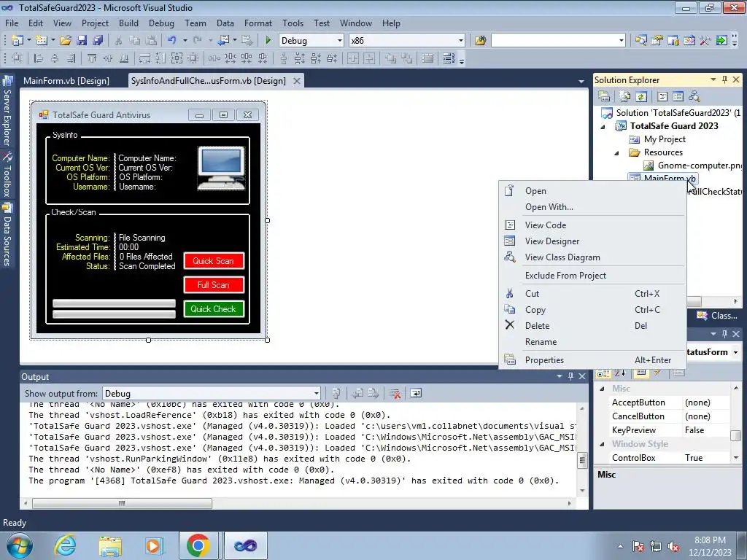Click the Open File folder icon
The image size is (747, 560).
[x=66, y=41]
